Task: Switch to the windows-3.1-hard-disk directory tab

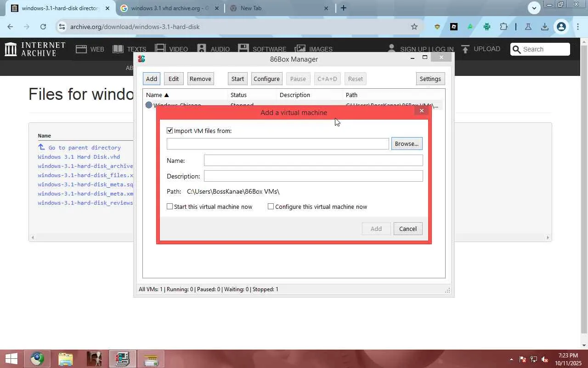Action: coord(60,8)
